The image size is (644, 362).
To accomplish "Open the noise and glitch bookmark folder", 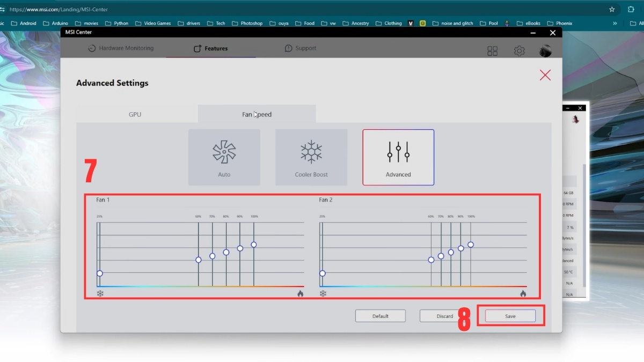I will tap(452, 23).
